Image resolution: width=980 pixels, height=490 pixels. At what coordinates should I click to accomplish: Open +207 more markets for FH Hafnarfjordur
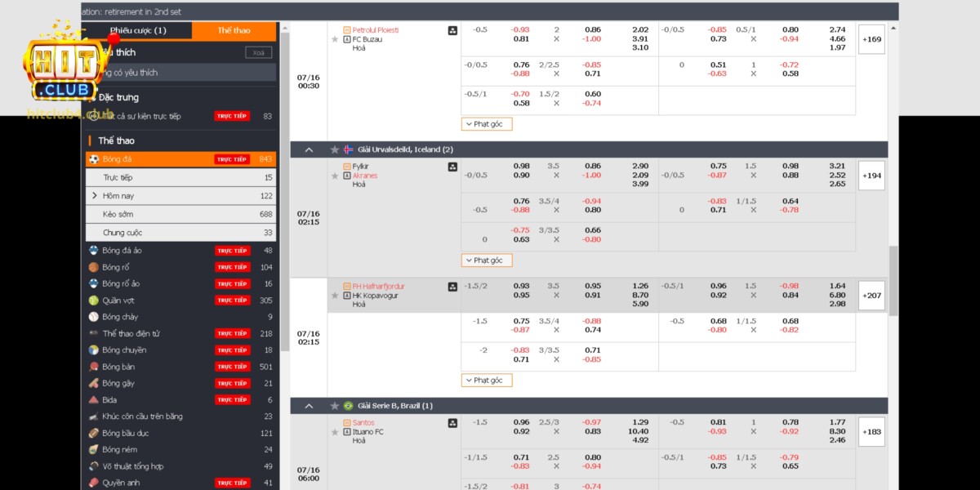871,296
